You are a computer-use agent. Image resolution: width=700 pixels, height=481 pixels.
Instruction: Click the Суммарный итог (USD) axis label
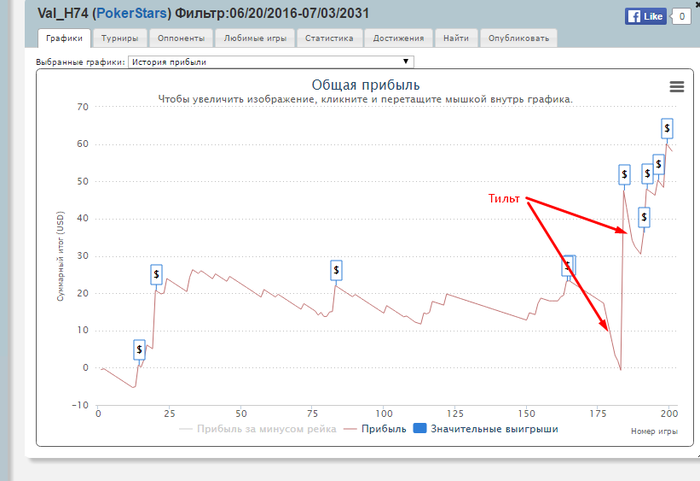coord(60,256)
